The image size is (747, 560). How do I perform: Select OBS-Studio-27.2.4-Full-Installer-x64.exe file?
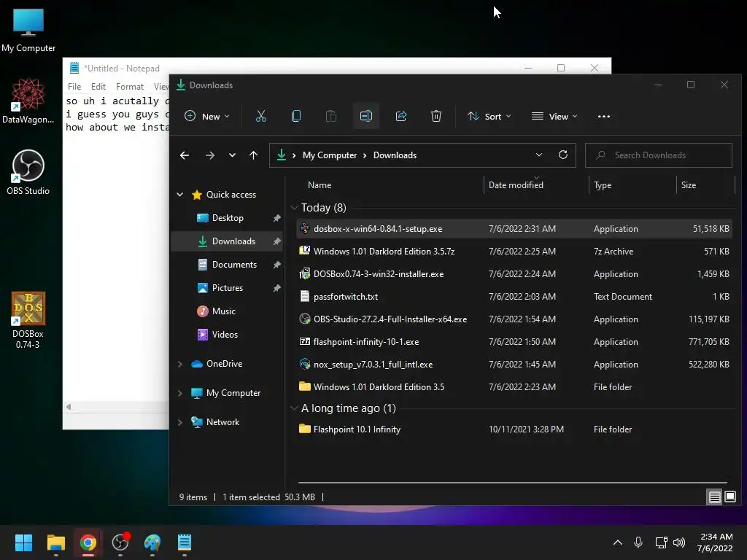tap(514, 319)
